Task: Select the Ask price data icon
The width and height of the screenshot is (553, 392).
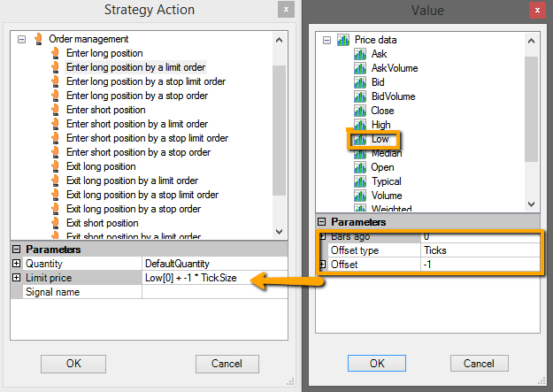Action: tap(360, 54)
